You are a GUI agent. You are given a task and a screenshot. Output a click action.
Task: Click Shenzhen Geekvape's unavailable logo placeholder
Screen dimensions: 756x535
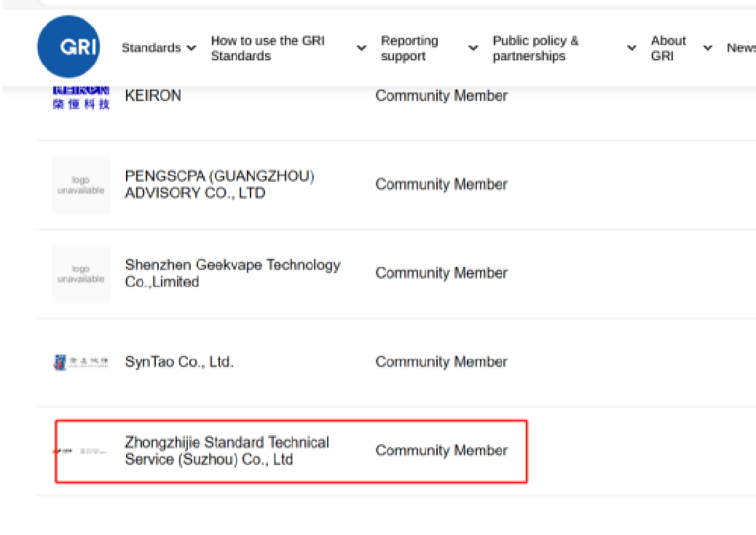point(81,274)
